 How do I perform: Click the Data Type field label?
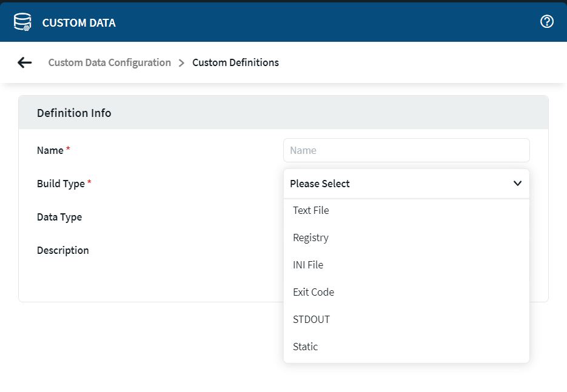[59, 217]
